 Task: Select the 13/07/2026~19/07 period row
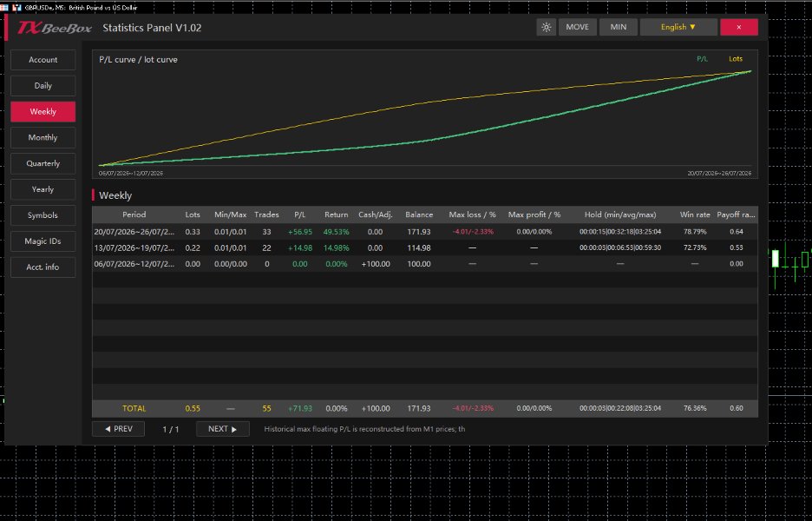pos(424,247)
